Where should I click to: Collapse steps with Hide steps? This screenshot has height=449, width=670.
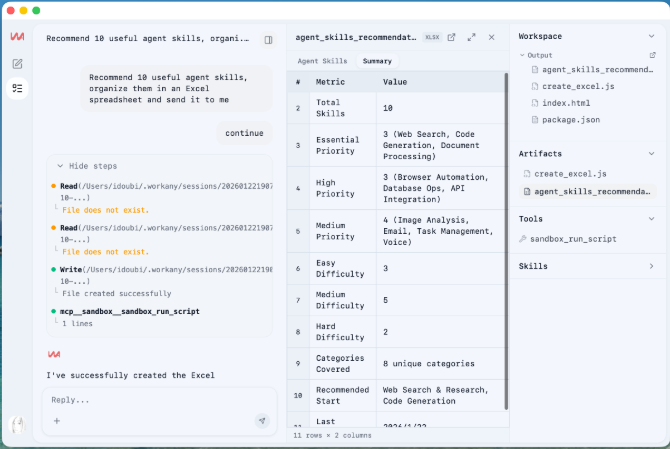coord(88,166)
